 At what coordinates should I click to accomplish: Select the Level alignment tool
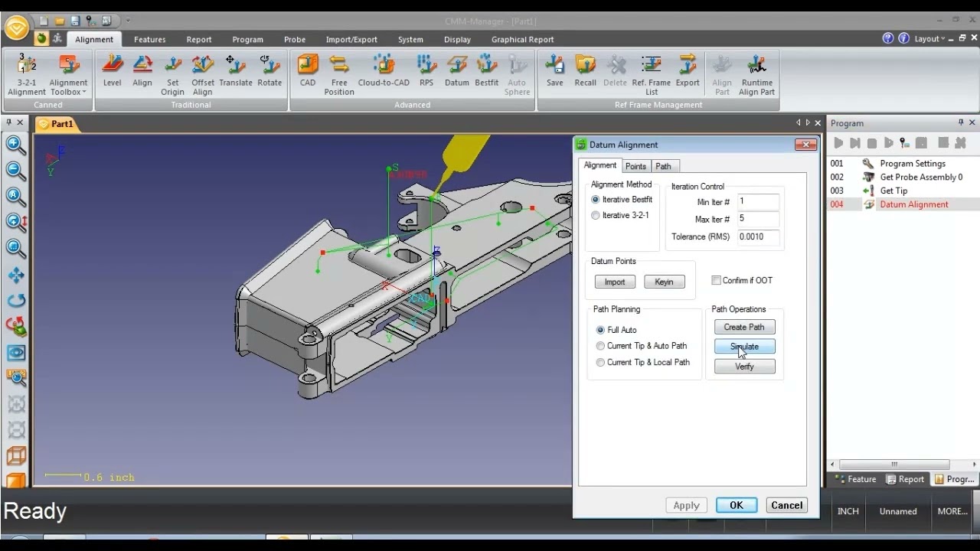point(113,71)
